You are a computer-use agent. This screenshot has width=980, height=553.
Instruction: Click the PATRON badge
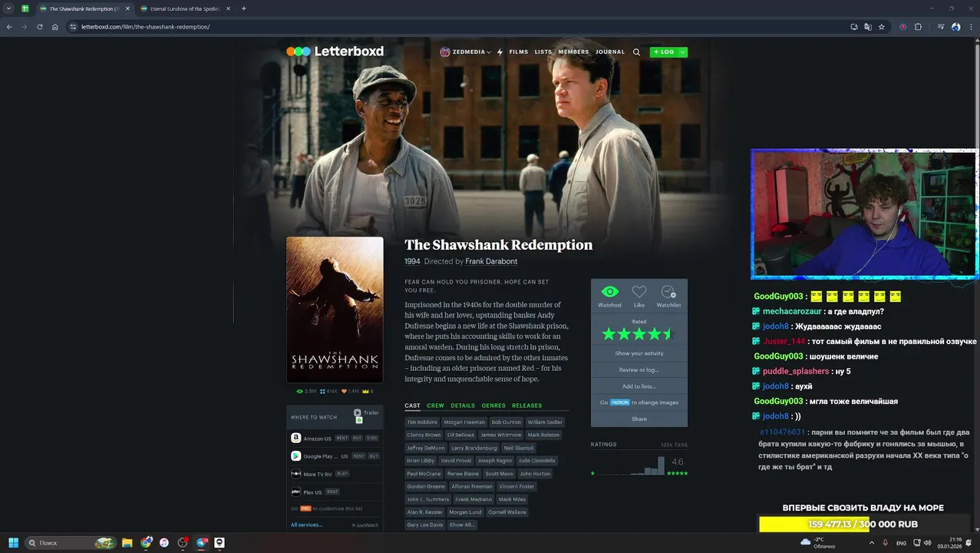620,402
